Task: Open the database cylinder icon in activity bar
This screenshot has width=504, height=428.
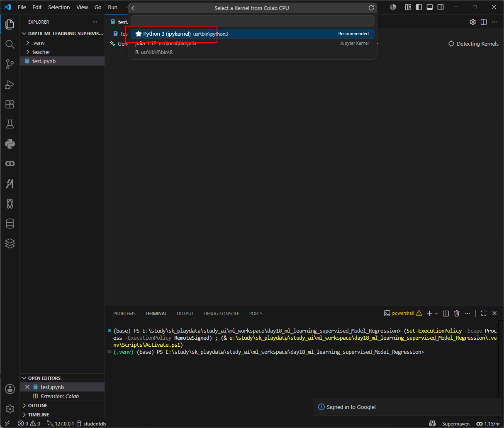Action: pyautogui.click(x=10, y=224)
